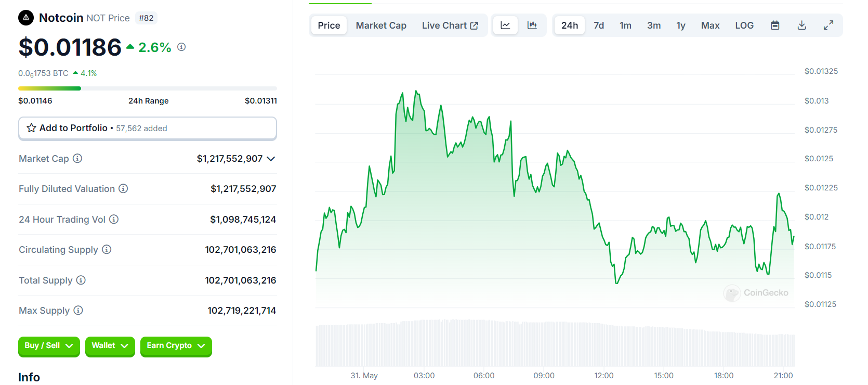Switch to the candlestick chart icon
868x385 pixels.
click(x=532, y=25)
